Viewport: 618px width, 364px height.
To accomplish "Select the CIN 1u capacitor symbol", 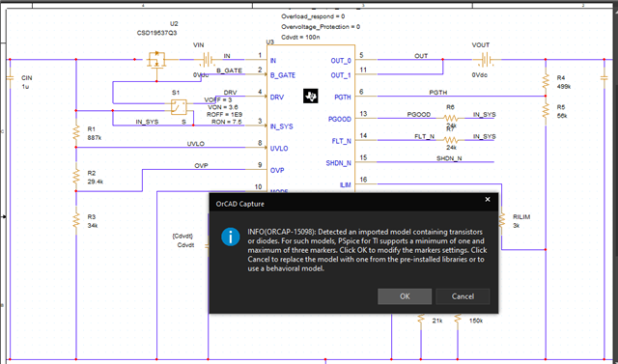I will pos(10,78).
